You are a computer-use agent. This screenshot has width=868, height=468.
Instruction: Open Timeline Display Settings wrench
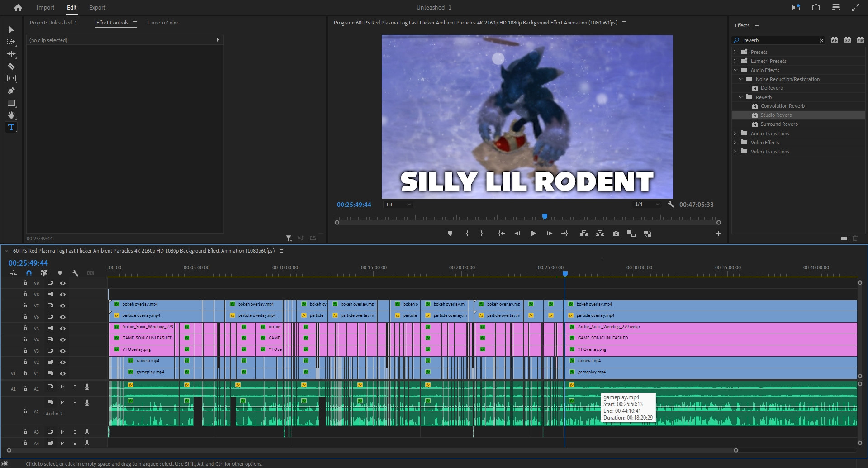click(75, 273)
